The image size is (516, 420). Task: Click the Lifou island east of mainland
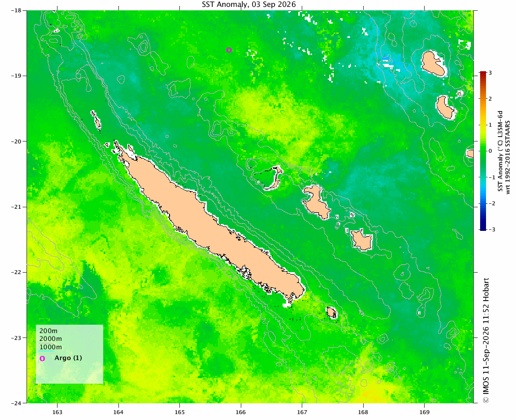click(x=315, y=201)
